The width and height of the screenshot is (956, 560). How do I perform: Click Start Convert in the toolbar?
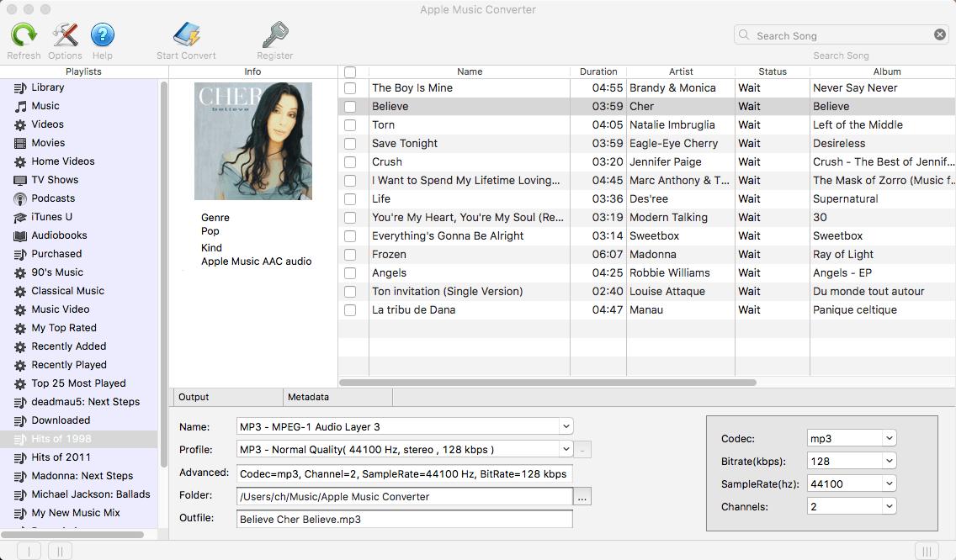click(x=185, y=35)
